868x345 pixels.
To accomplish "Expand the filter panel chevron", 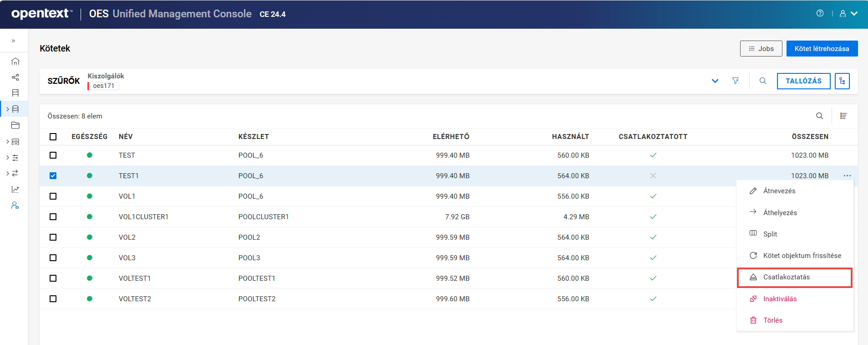I will point(715,81).
